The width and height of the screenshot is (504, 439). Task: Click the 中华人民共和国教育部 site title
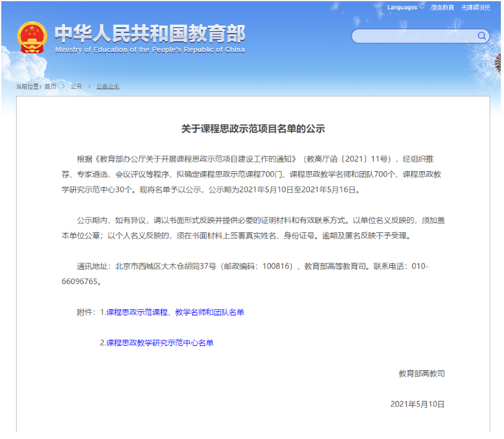point(150,33)
